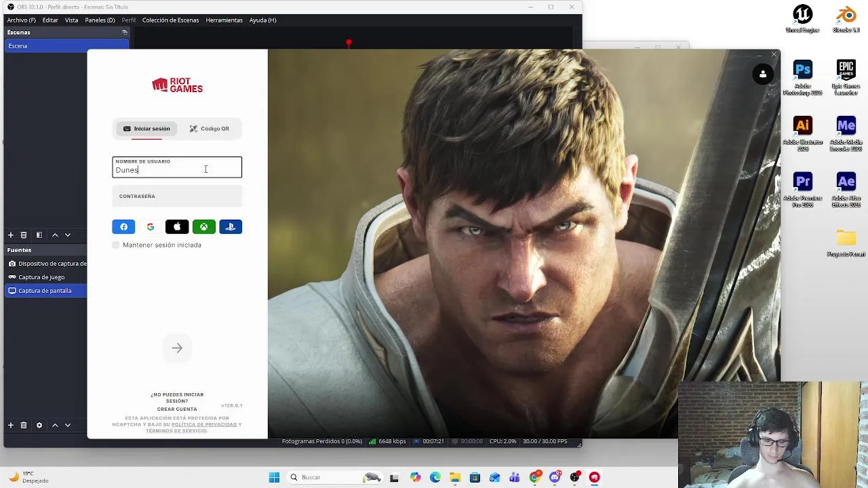Remove source with Fuentes trash icon
The width and height of the screenshot is (868, 488).
tap(24, 426)
